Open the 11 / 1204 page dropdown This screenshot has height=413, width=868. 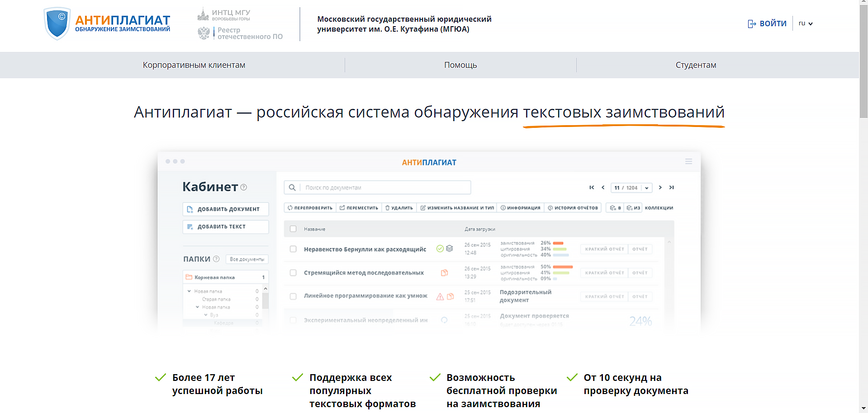(x=631, y=188)
